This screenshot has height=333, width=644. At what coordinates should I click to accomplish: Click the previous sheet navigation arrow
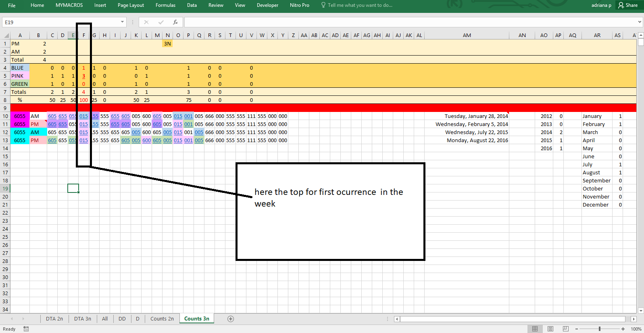pos(12,319)
